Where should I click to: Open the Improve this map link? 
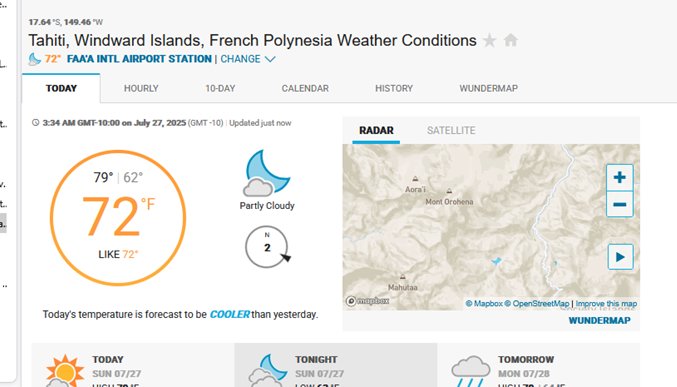pyautogui.click(x=606, y=304)
